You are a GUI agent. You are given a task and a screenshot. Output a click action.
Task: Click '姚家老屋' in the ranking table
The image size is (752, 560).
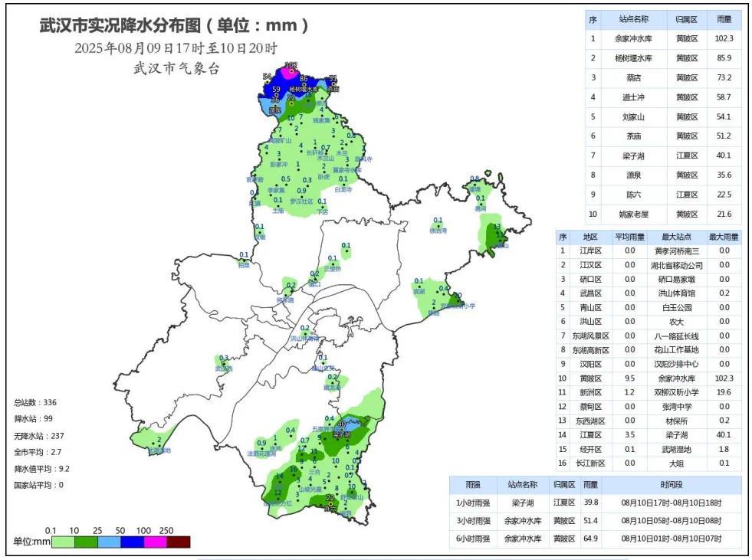click(x=633, y=215)
